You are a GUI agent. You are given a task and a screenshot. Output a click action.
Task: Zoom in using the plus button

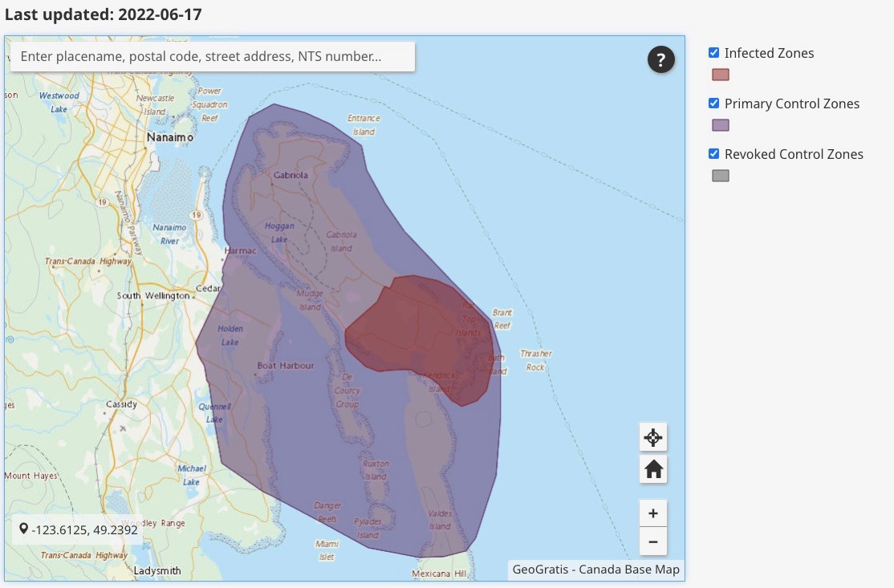coord(653,513)
